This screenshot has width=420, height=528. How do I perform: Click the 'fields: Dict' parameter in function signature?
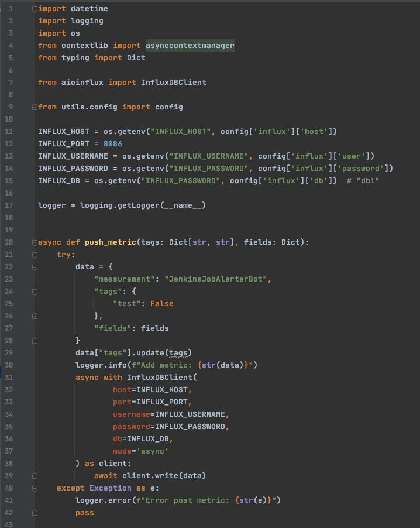point(271,242)
